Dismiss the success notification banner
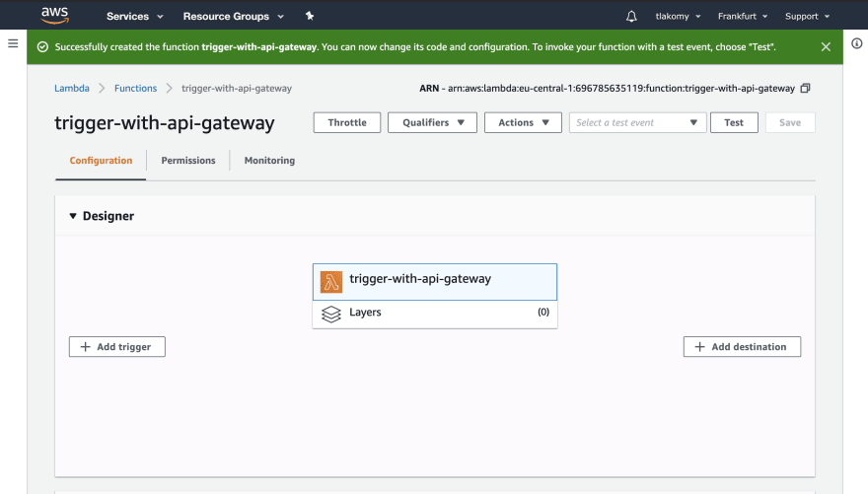Viewport: 868px width, 494px height. [x=826, y=47]
